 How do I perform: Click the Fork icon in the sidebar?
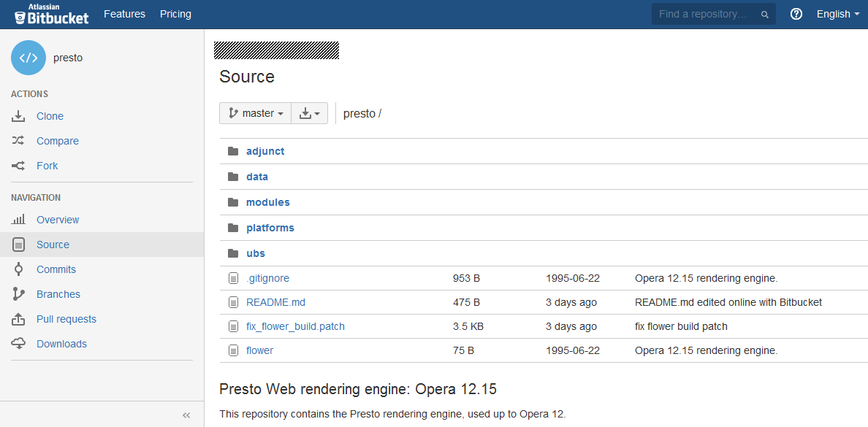click(x=18, y=166)
